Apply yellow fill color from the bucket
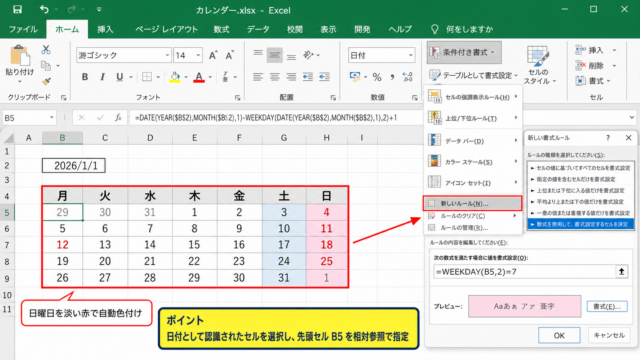 tap(175, 77)
